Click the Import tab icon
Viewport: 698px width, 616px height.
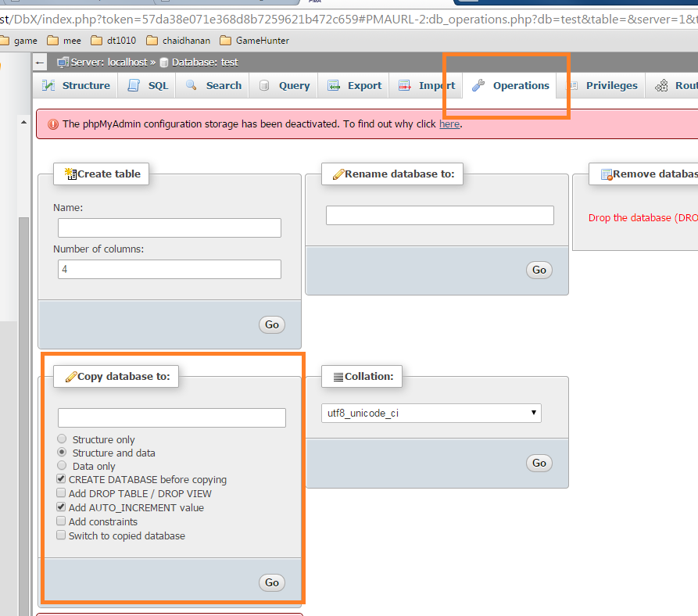click(405, 85)
